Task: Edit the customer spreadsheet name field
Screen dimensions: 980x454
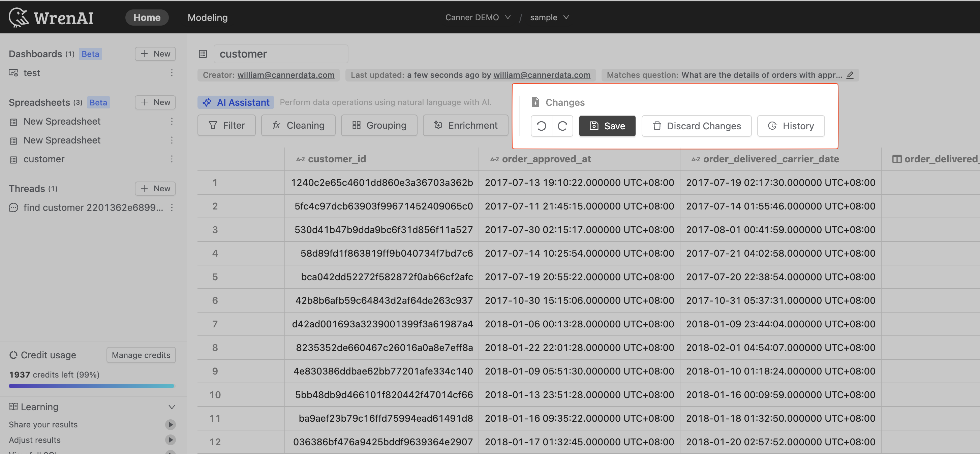Action: pyautogui.click(x=281, y=54)
